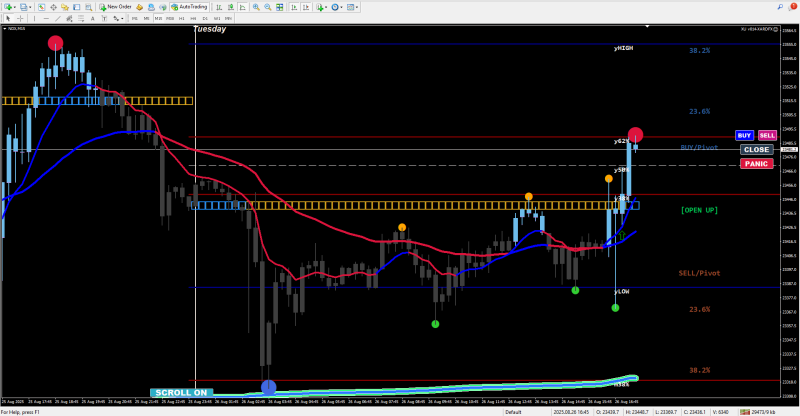800x416 pixels.
Task: Open the Templates icon
Action: [x=350, y=7]
